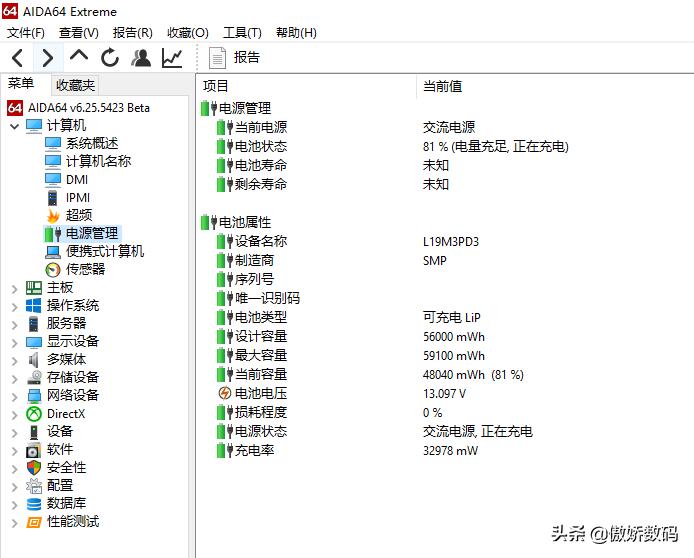Go forward with the right arrow toolbar button

48,58
